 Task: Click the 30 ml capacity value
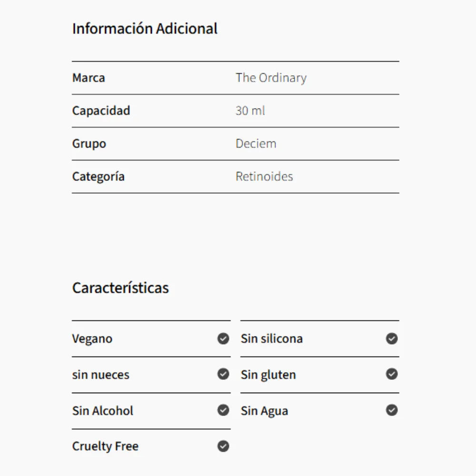[x=250, y=111]
